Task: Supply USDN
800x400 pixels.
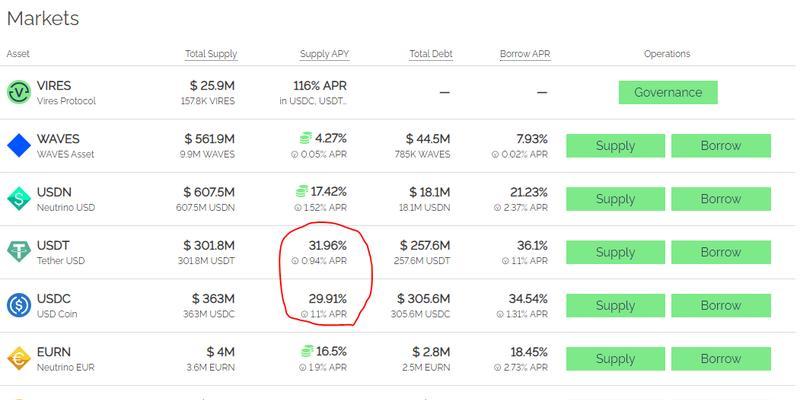Action: [x=615, y=199]
